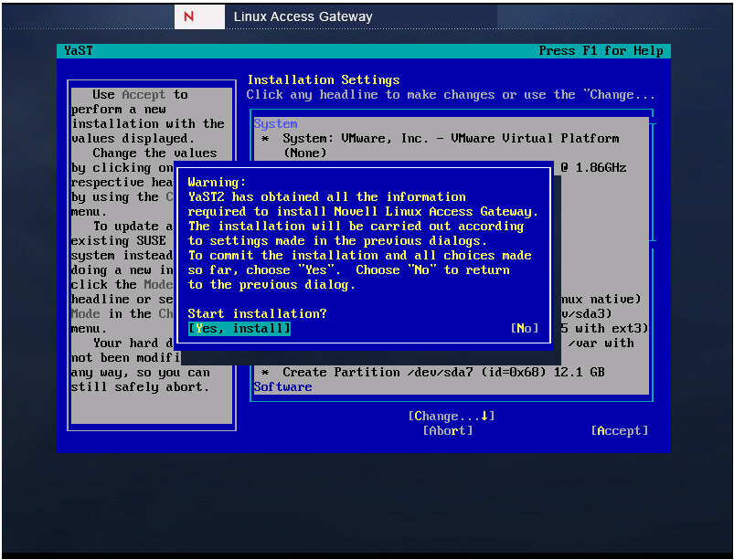The width and height of the screenshot is (734, 560).
Task: Open the "Change..." menu button
Action: pos(452,416)
